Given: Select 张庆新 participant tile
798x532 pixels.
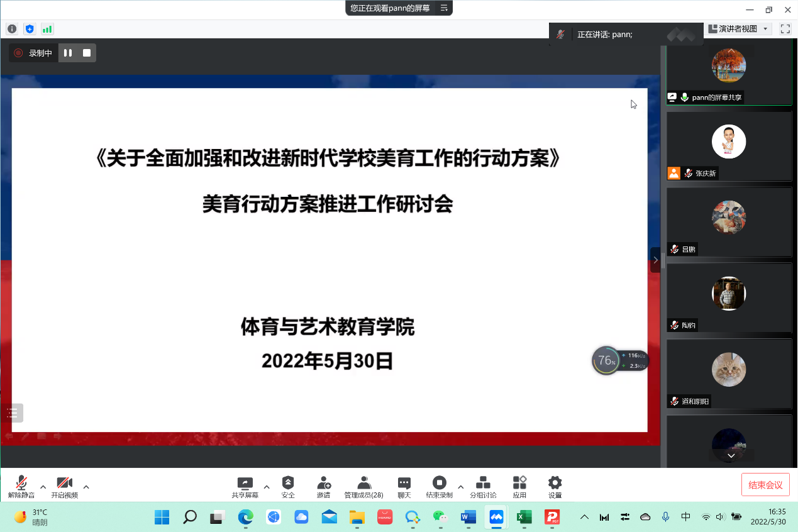Looking at the screenshot, I should [x=729, y=147].
